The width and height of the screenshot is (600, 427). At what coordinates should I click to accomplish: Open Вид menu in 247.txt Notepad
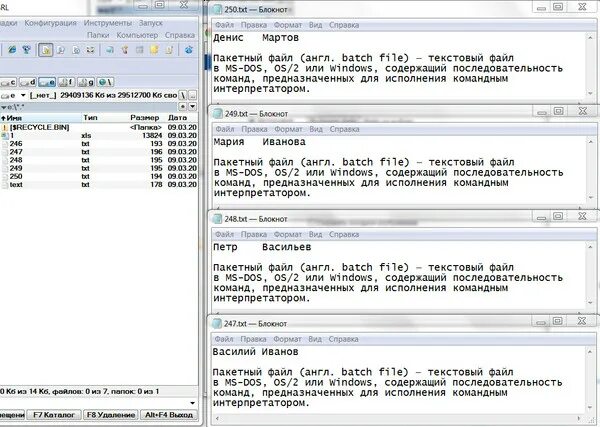click(315, 339)
